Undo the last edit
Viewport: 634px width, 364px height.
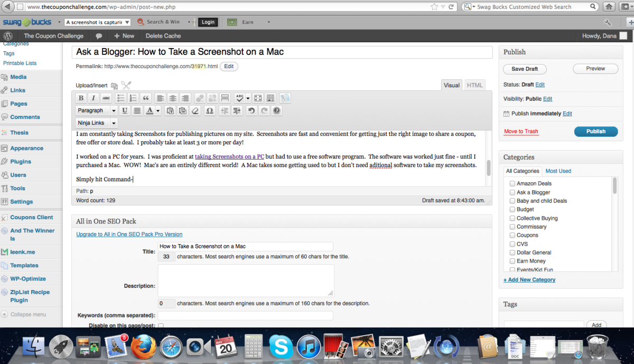(x=251, y=110)
